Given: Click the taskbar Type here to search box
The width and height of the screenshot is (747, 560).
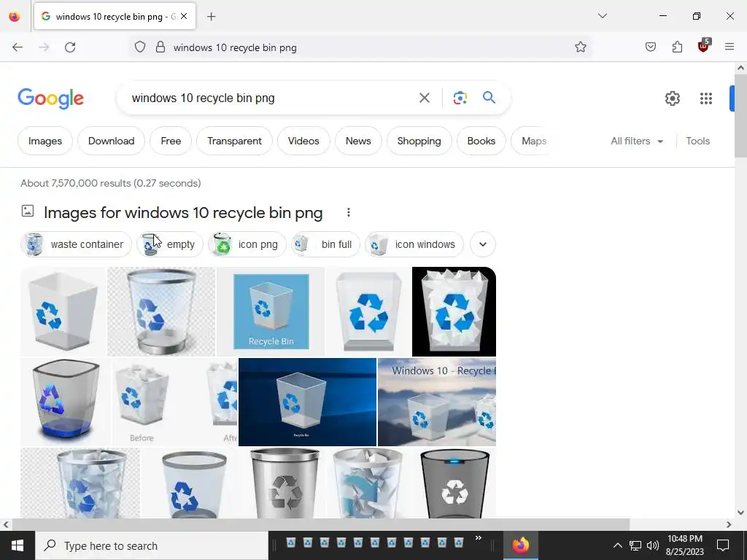Looking at the screenshot, I should pyautogui.click(x=152, y=545).
